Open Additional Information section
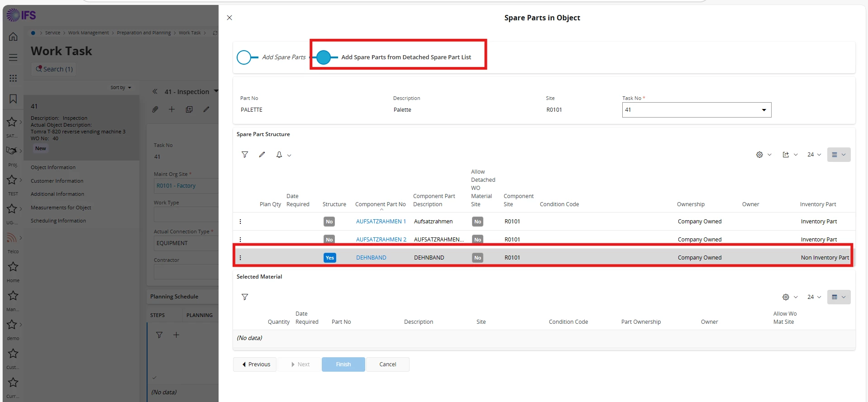This screenshot has width=868, height=402. (x=57, y=194)
